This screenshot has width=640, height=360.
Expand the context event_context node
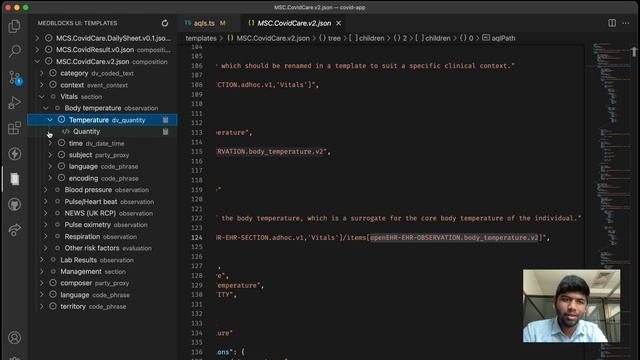(x=42, y=85)
